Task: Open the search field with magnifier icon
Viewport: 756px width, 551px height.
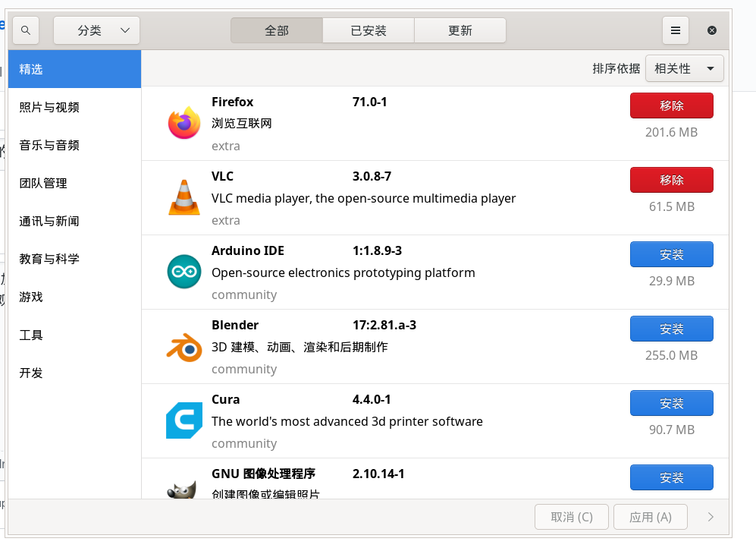Action: [25, 30]
